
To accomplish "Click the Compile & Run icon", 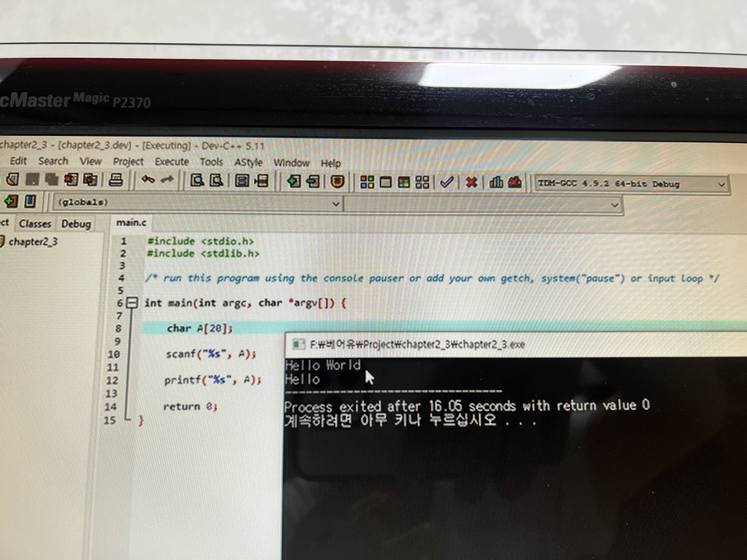I will (404, 182).
